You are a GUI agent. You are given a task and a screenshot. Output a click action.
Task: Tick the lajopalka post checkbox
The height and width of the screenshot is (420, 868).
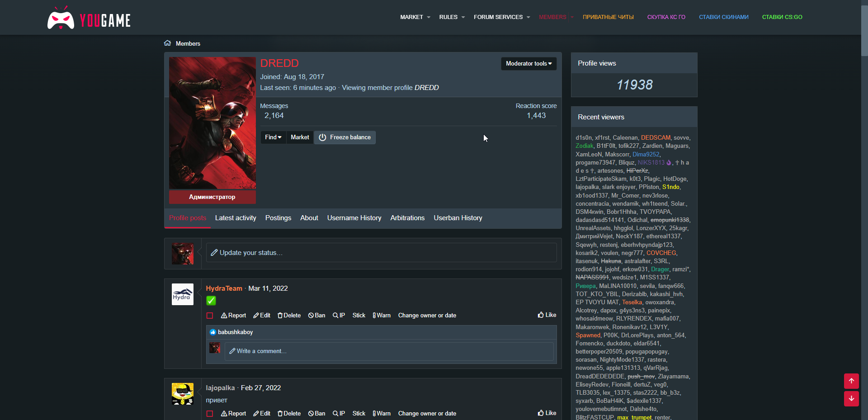210,414
